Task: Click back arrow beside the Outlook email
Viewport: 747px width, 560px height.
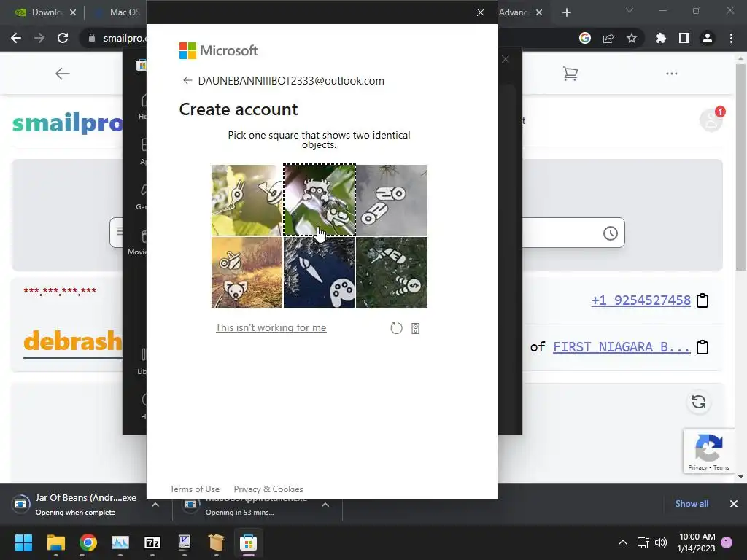Action: [x=187, y=80]
